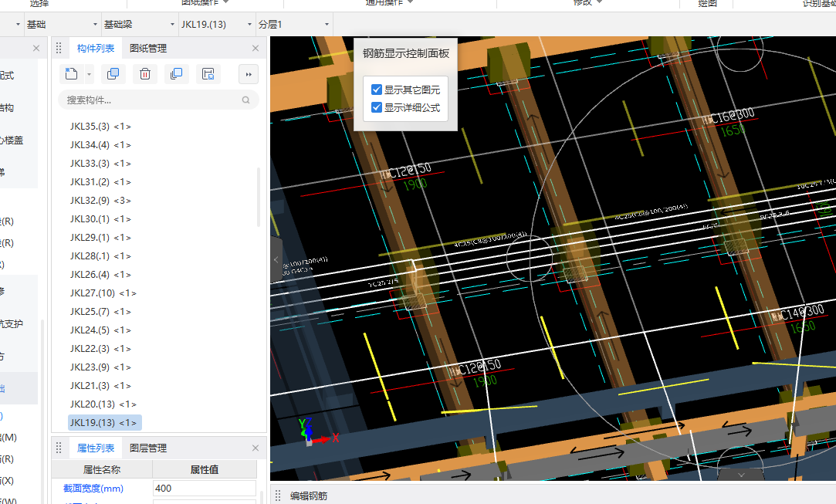Select JKL19.(13) highlighted component
Viewport: 836px width, 504px height.
point(104,422)
